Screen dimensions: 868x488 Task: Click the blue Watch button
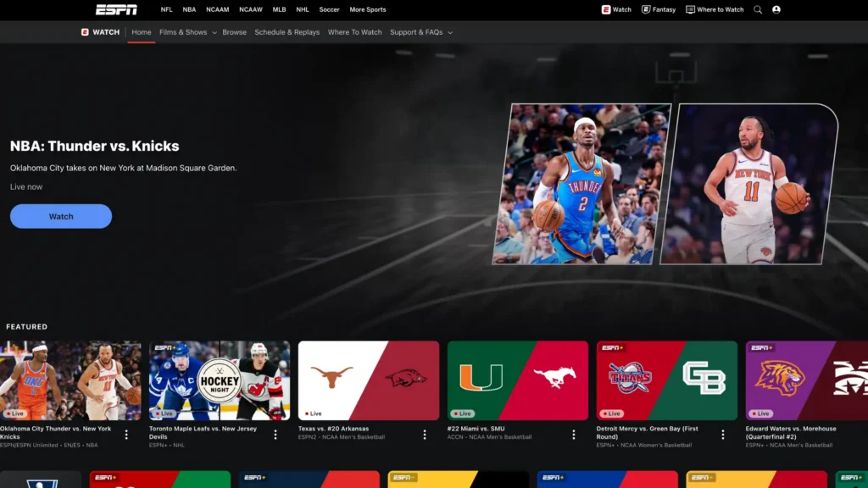tap(61, 216)
